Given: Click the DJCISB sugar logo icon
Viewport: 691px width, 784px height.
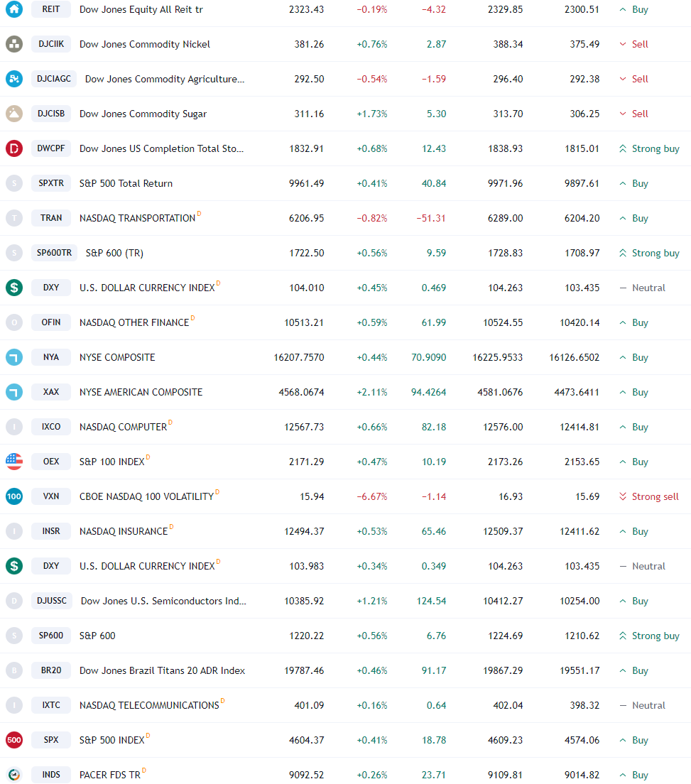Looking at the screenshot, I should point(14,114).
